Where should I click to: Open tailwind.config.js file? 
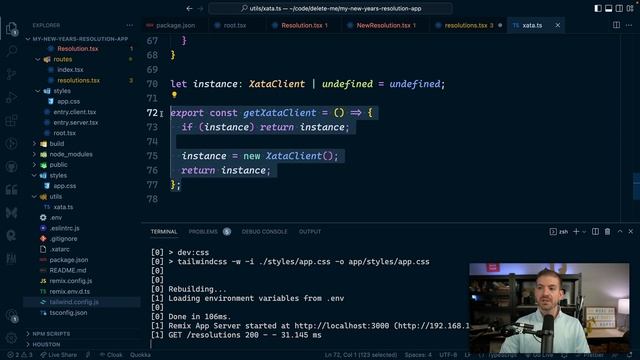click(x=74, y=302)
